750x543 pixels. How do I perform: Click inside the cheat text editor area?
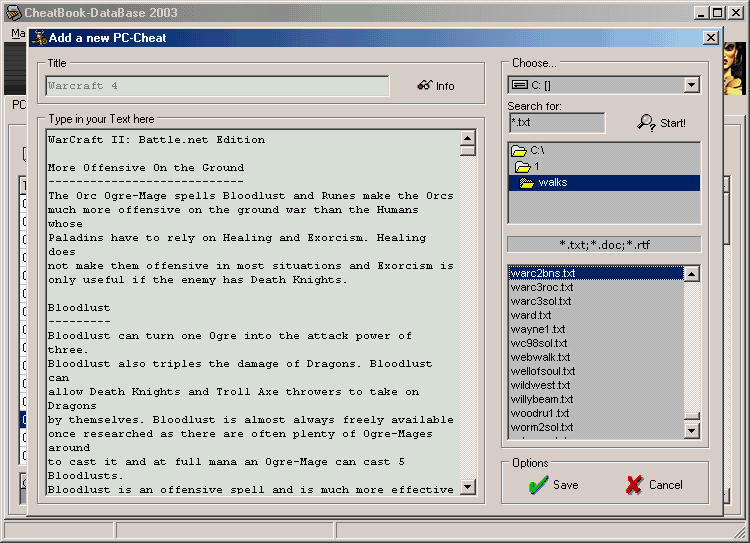(x=250, y=310)
